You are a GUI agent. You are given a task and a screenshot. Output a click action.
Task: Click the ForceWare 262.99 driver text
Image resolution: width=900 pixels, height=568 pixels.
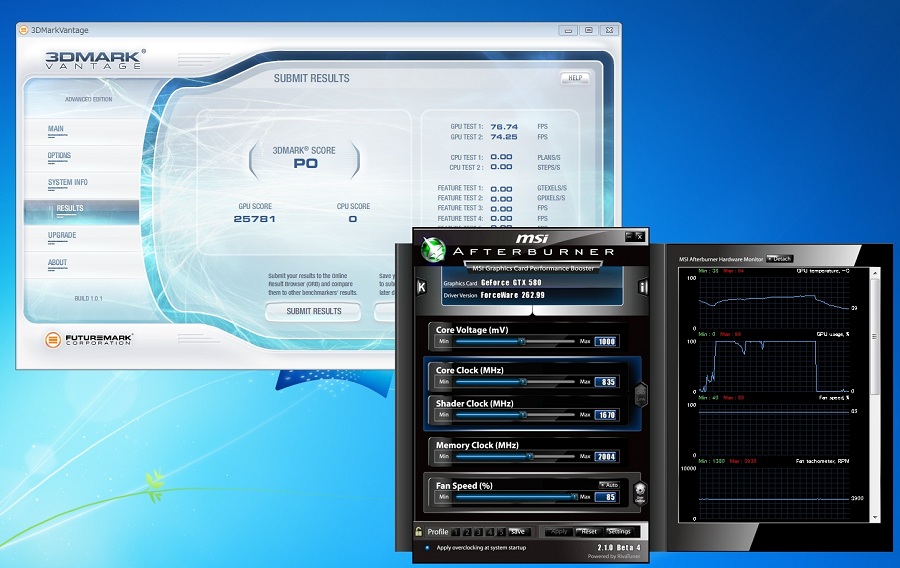(x=513, y=295)
